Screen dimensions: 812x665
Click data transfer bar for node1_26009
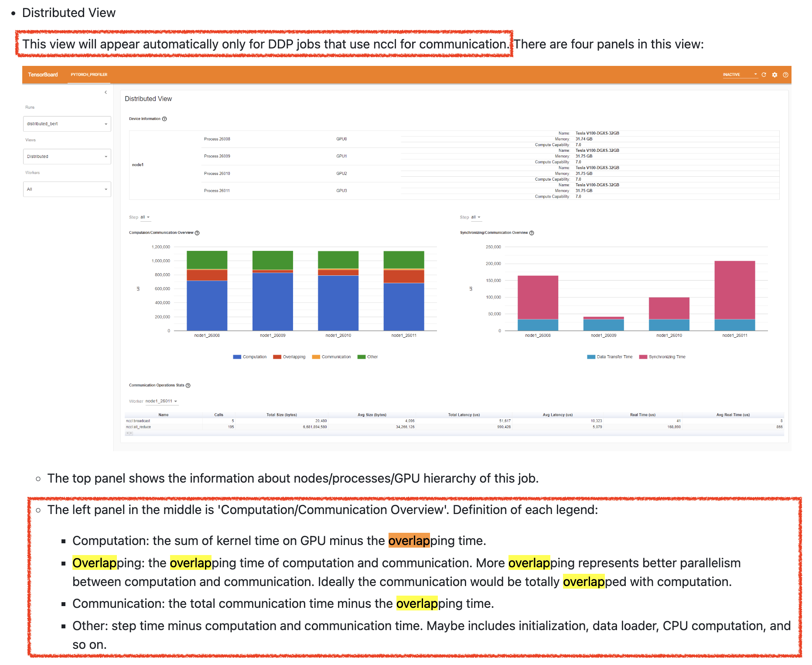click(604, 325)
